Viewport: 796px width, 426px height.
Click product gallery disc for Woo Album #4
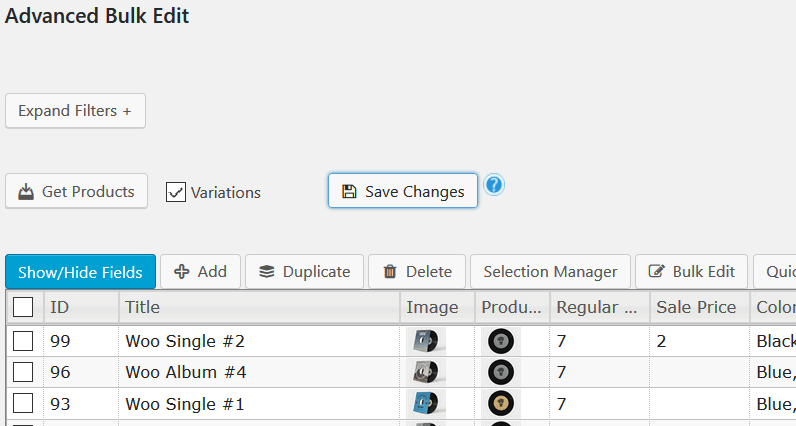(501, 372)
